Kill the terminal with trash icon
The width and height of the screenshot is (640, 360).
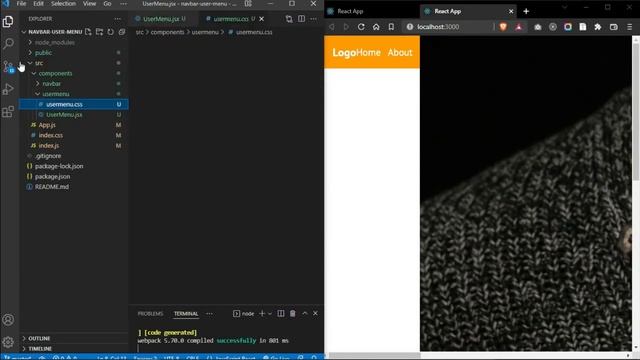coord(293,313)
